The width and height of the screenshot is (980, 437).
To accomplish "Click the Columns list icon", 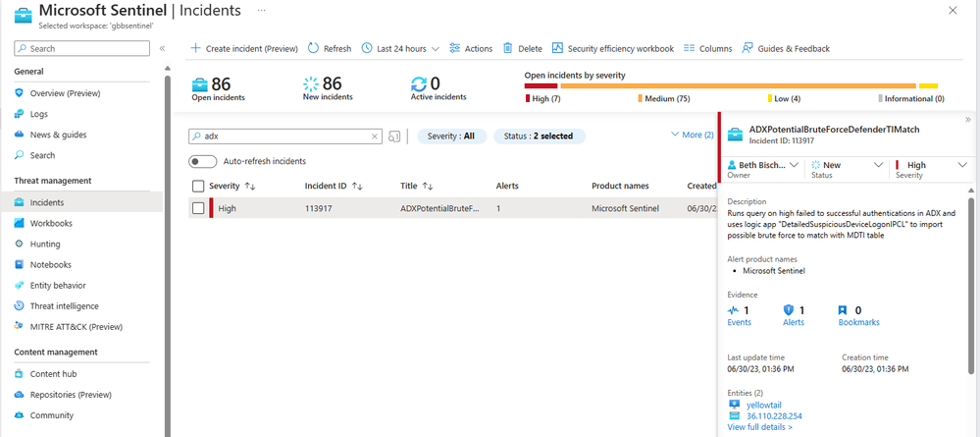I will pos(690,48).
